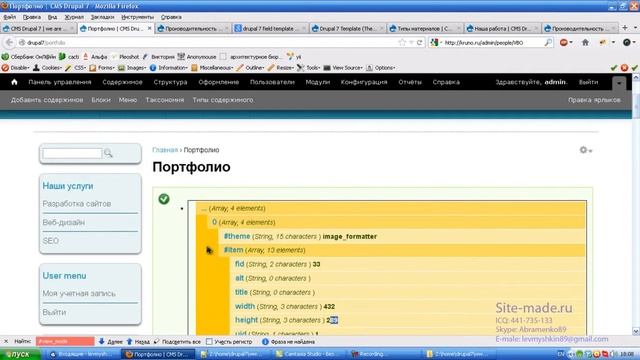Open Викторин bookmark
Screen dimensions: 640x360
pos(158,57)
